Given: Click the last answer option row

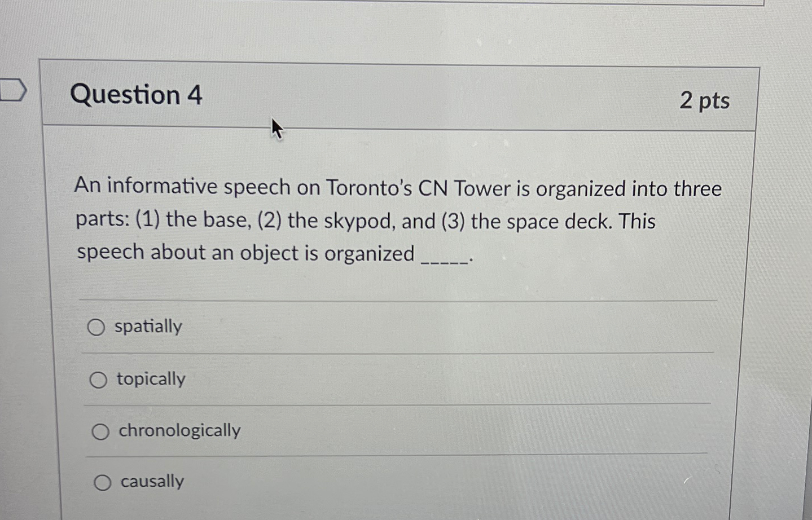Looking at the screenshot, I should [395, 482].
